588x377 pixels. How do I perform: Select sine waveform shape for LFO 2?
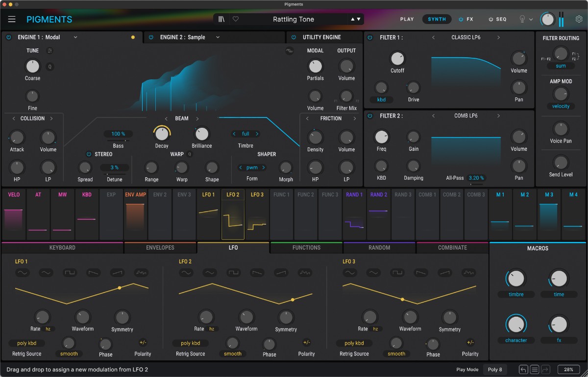186,272
